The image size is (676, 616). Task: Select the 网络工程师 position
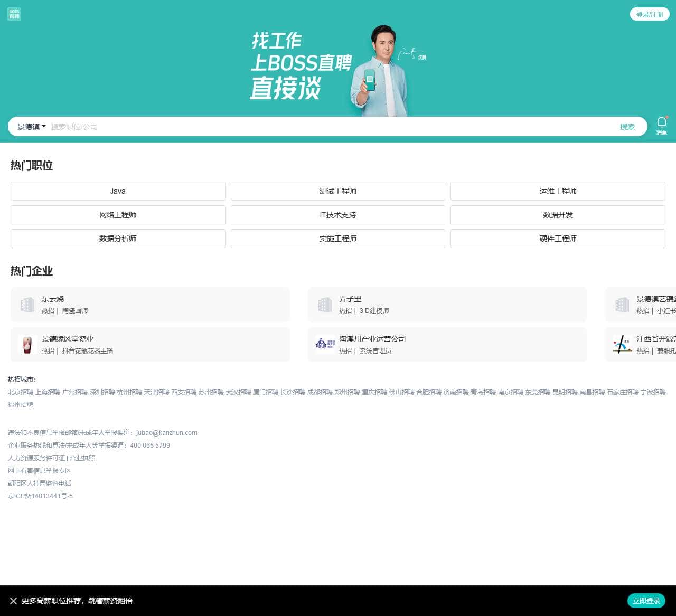coord(118,215)
